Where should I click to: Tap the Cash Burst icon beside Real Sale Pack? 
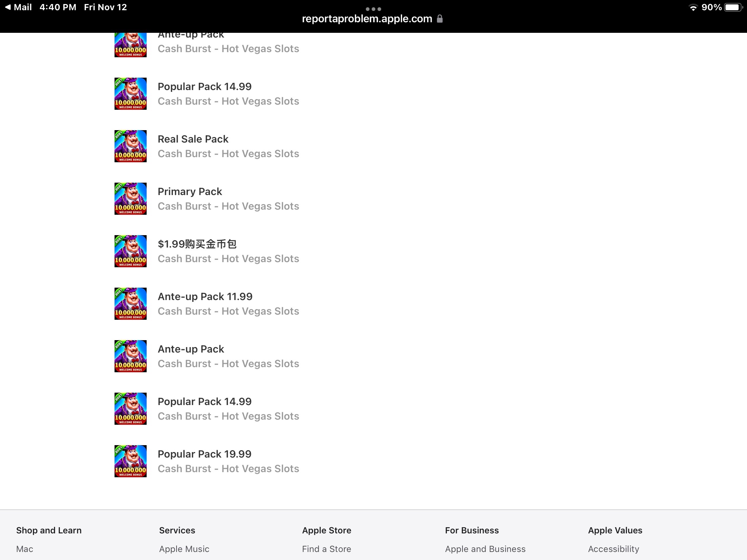131,146
